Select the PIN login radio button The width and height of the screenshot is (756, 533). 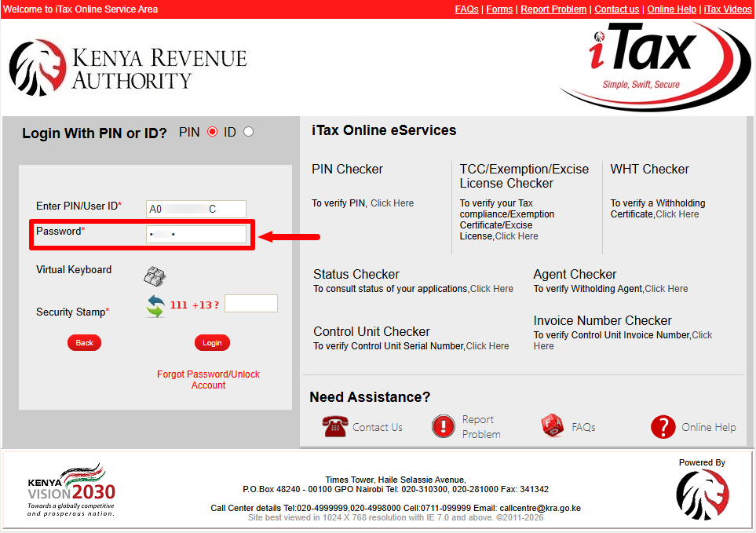pos(212,132)
